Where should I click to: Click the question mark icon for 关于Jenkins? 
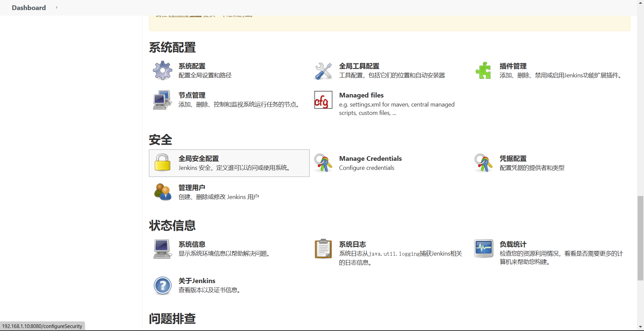[163, 285]
